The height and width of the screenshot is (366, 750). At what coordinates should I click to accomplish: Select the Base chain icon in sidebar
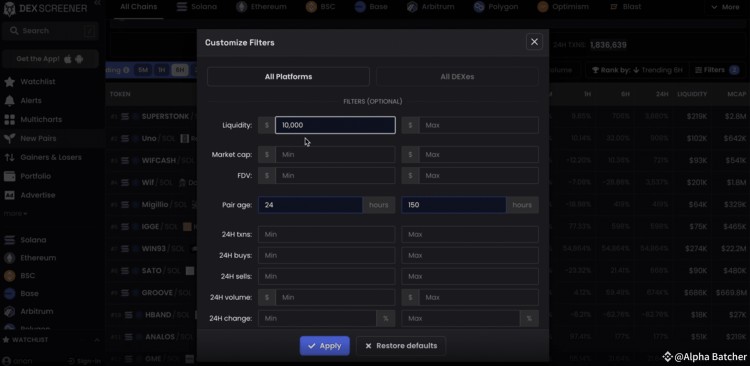tap(10, 293)
